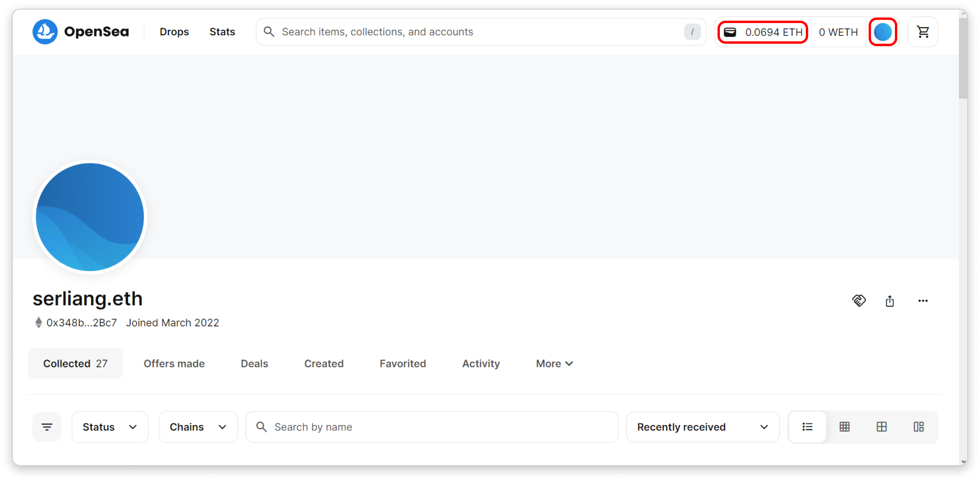Click the wallet balance 0.0694 ETH
This screenshot has height=481, width=980.
pyautogui.click(x=763, y=32)
